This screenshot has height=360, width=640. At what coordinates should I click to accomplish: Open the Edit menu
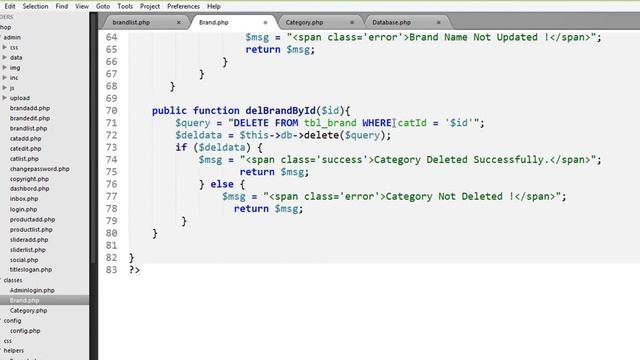[x=10, y=6]
